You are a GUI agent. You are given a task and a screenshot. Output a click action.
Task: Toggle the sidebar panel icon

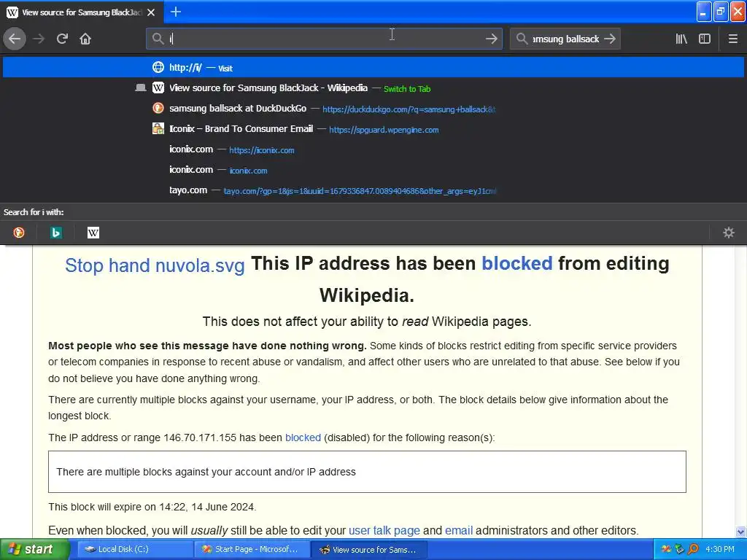pos(705,39)
